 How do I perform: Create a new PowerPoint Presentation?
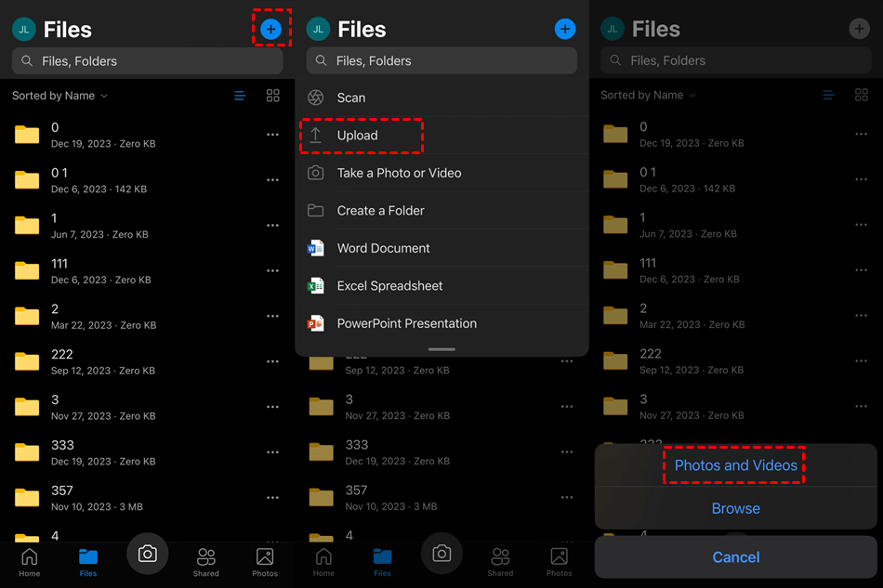point(442,323)
